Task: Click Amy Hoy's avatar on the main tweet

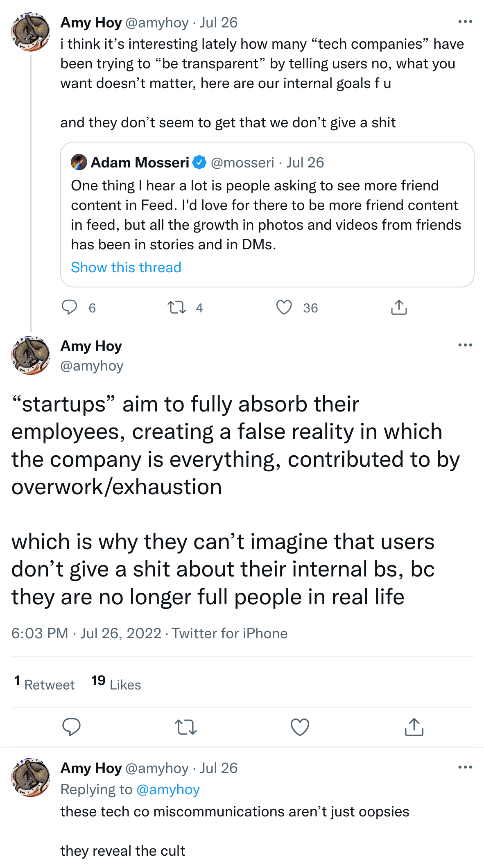Action: point(31,355)
